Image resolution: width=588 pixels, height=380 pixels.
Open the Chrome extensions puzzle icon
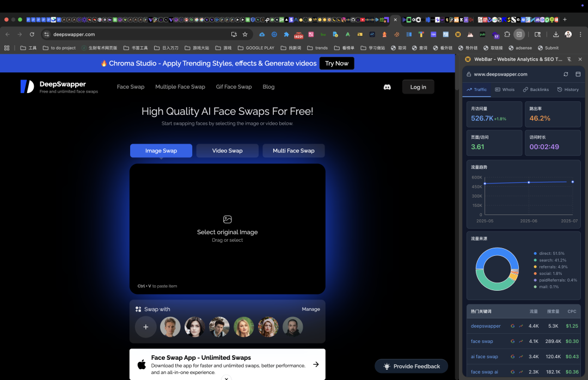(x=507, y=34)
